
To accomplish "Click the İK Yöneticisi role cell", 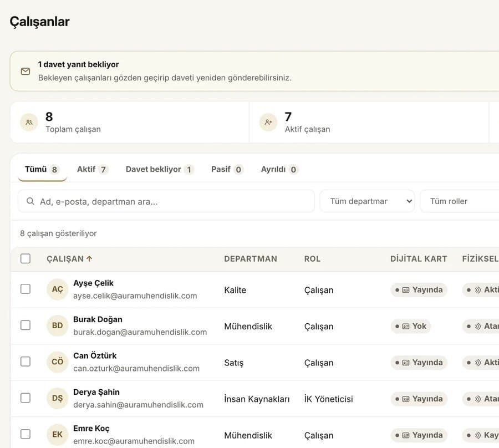I will (x=328, y=399).
